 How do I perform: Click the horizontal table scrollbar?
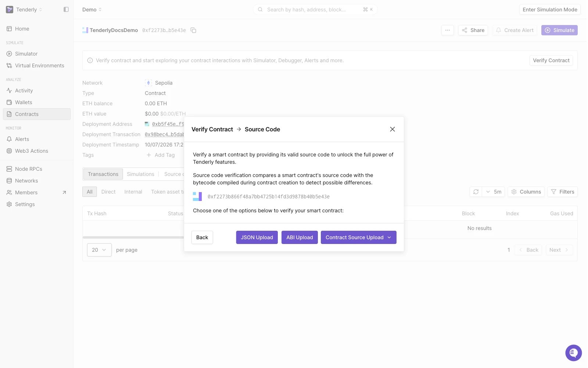[133, 237]
